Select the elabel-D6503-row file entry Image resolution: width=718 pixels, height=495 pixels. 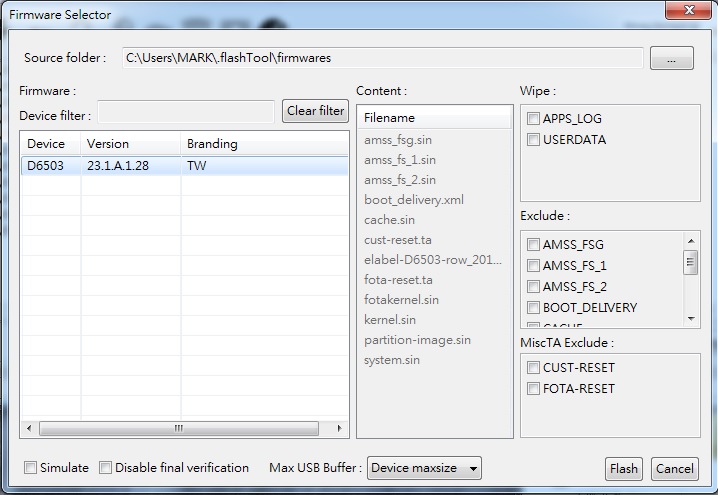433,260
